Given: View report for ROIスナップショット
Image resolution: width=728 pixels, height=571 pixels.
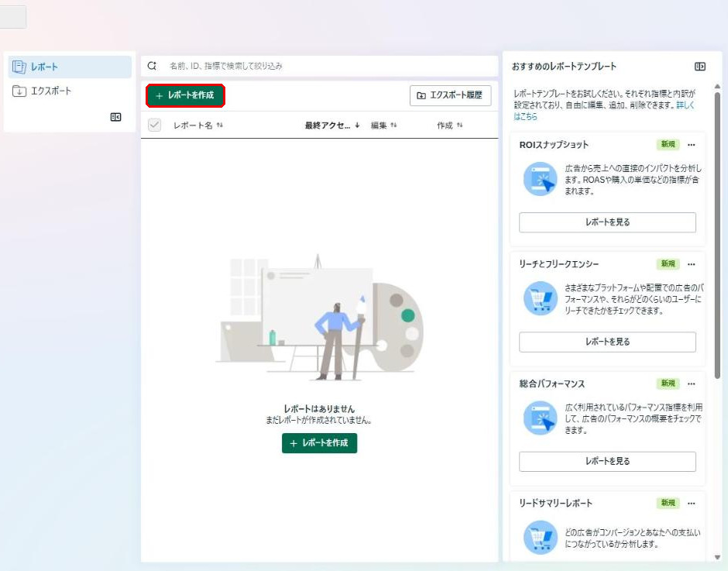Looking at the screenshot, I should coord(607,222).
